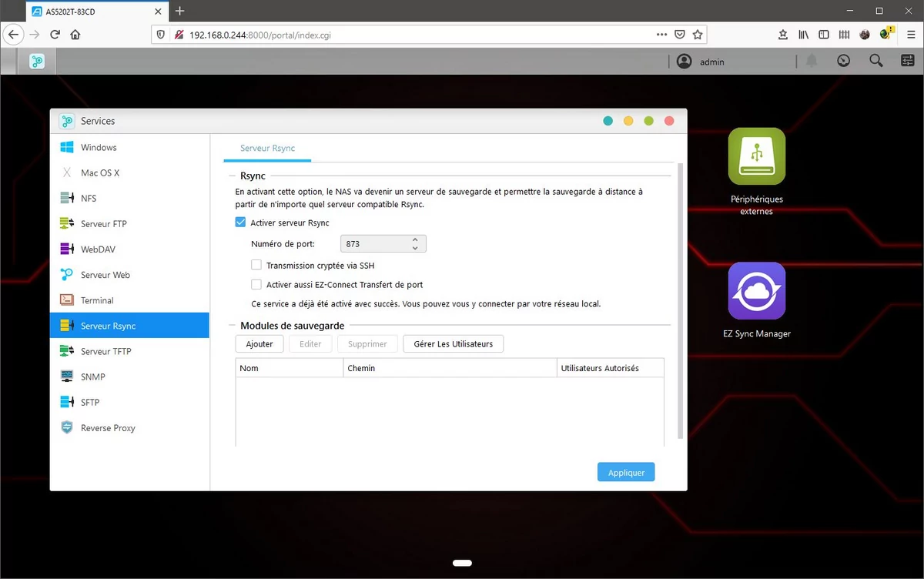The image size is (924, 579).
Task: Click the browser reload button
Action: point(55,35)
